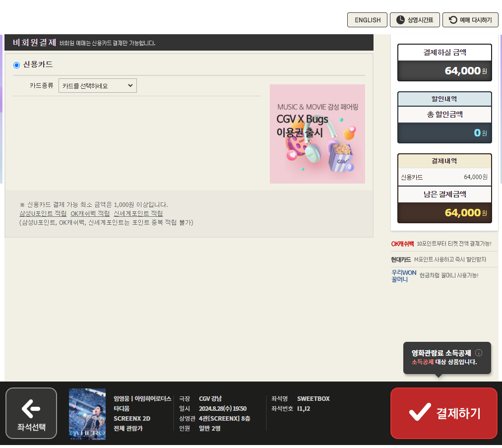
Task: Open the 상영시간표 showtimes button
Action: tap(415, 20)
